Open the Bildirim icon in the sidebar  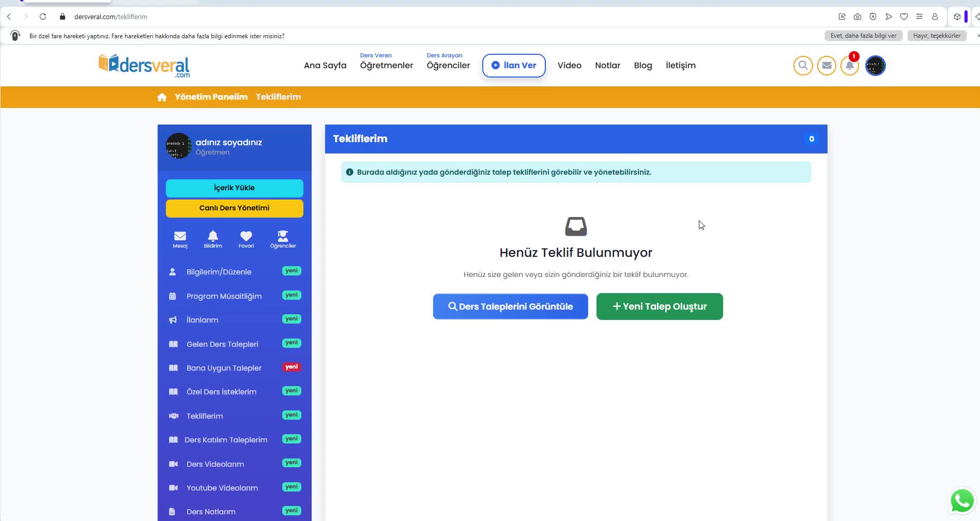point(213,238)
